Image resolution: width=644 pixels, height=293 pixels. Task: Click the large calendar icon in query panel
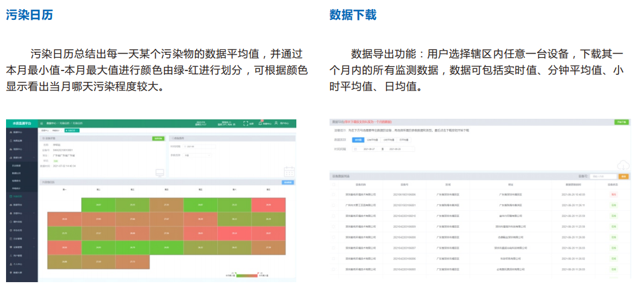pos(289,171)
